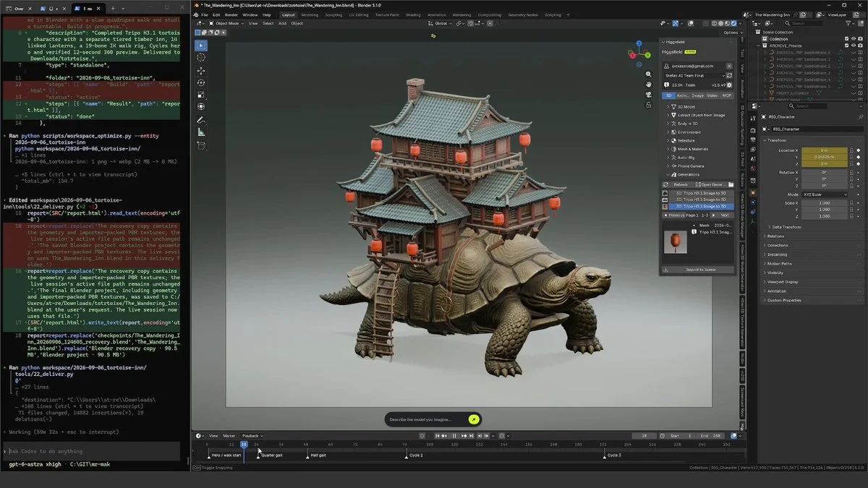Viewport: 868px width, 488px height.
Task: Open the Render menu
Action: tap(231, 14)
